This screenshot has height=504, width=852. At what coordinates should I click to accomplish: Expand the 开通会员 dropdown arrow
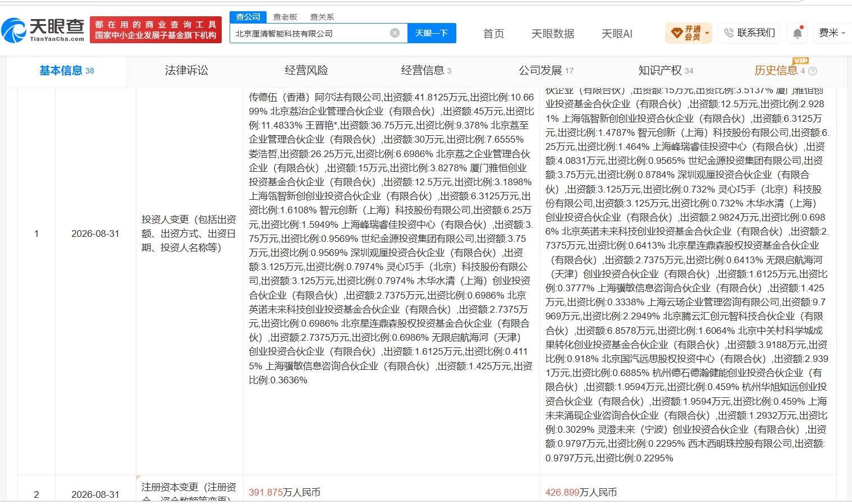(707, 33)
